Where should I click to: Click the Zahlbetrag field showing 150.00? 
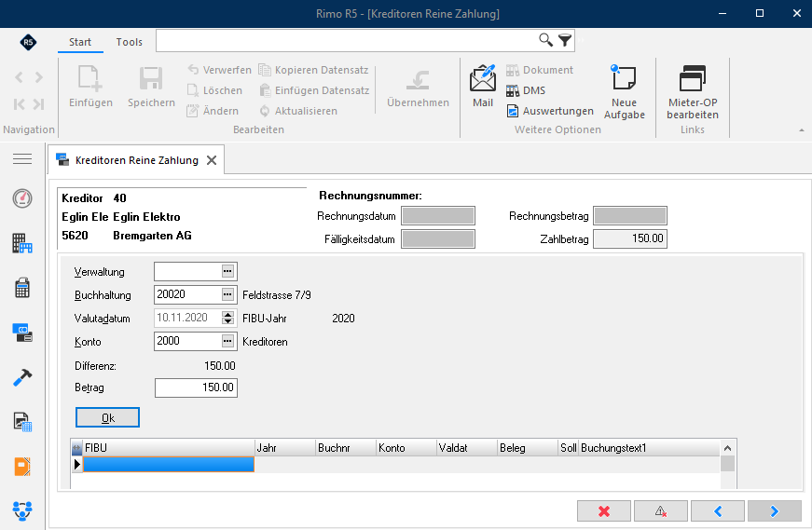pyautogui.click(x=629, y=238)
